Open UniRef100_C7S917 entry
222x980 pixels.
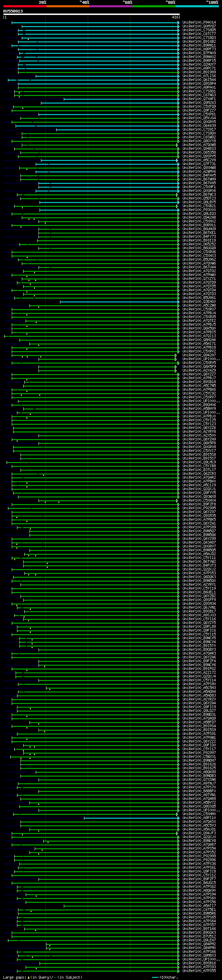(199, 129)
